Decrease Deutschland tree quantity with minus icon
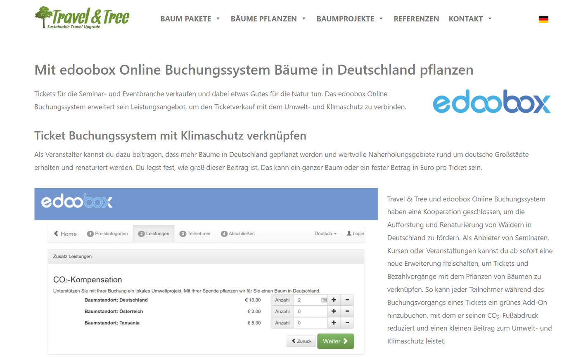 347,300
